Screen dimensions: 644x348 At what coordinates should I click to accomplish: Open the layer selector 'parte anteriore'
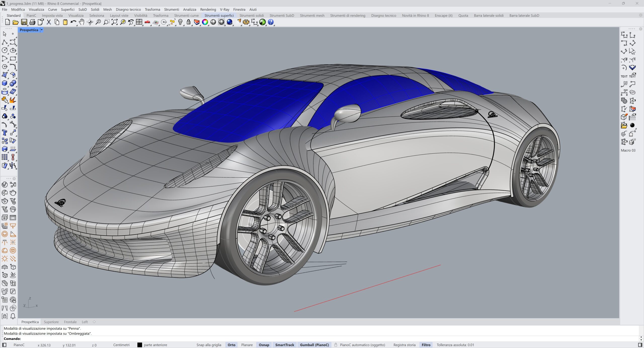155,345
